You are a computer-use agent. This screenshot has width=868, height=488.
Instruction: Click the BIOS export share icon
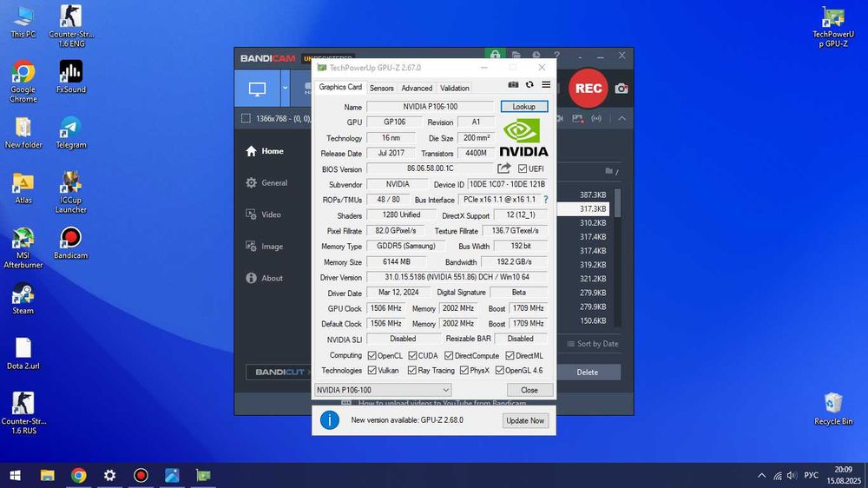click(503, 168)
